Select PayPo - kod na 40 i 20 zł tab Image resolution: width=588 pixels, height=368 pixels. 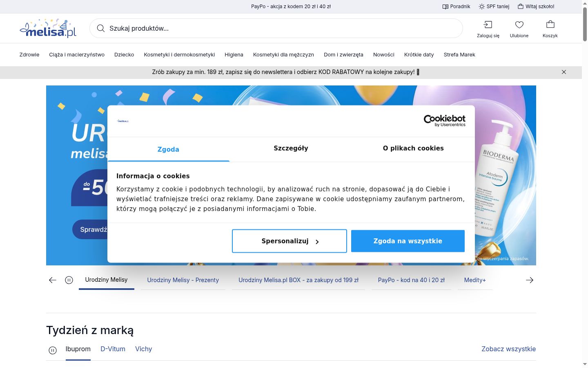pyautogui.click(x=411, y=280)
